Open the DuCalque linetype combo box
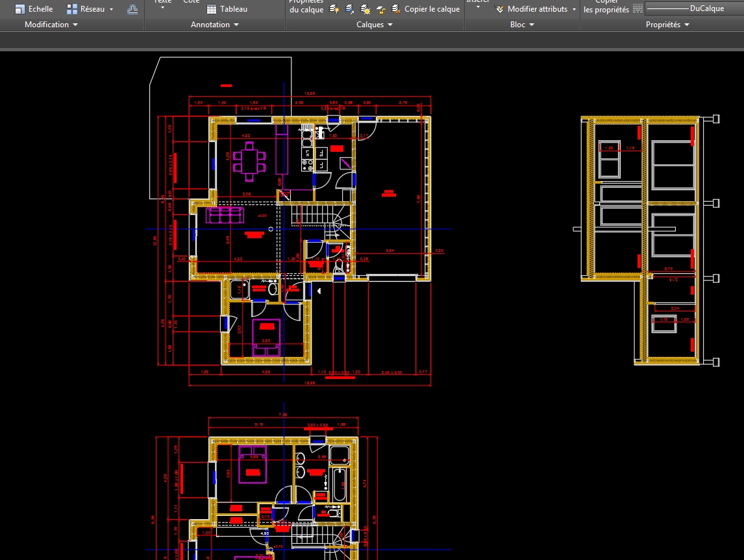The image size is (744, 560). [x=695, y=8]
